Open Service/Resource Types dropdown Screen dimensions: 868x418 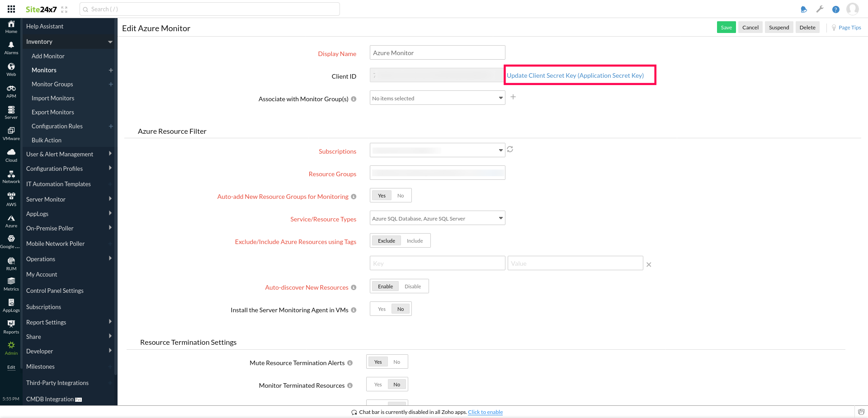[437, 218]
